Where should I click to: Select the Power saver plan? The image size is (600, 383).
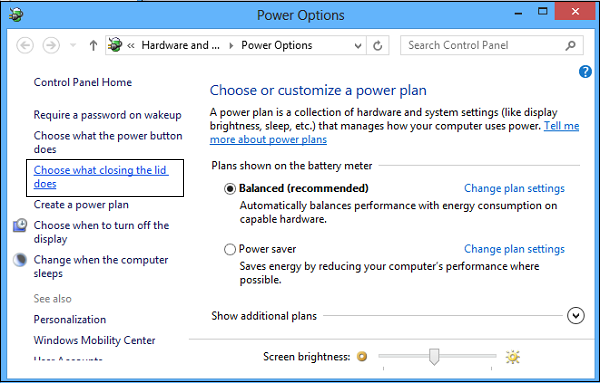tap(230, 249)
